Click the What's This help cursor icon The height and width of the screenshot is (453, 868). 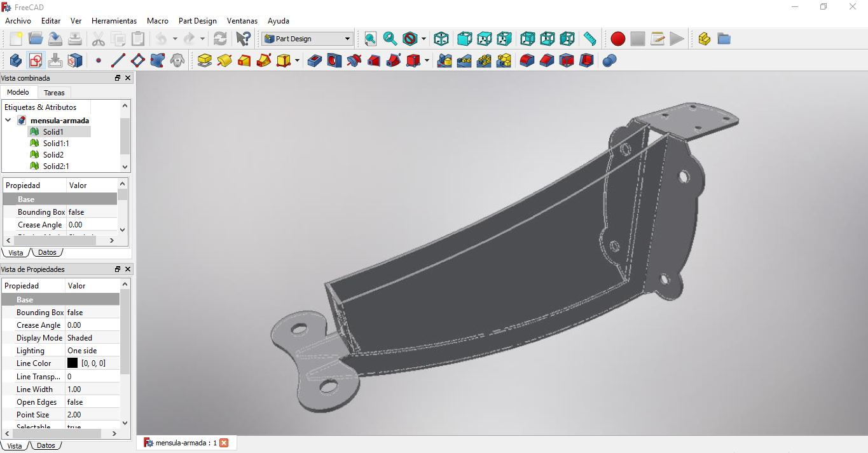pos(243,39)
